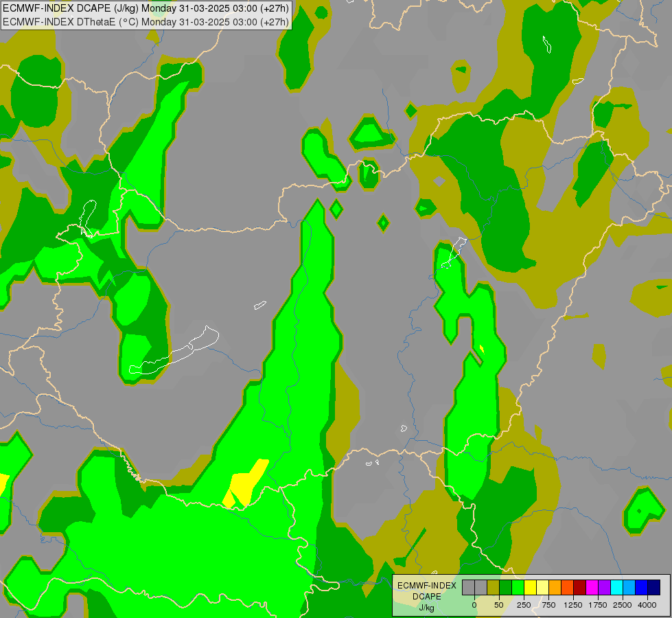This screenshot has width=672, height=618.
Task: Click the legend tick label 2500
Action: coord(623,605)
